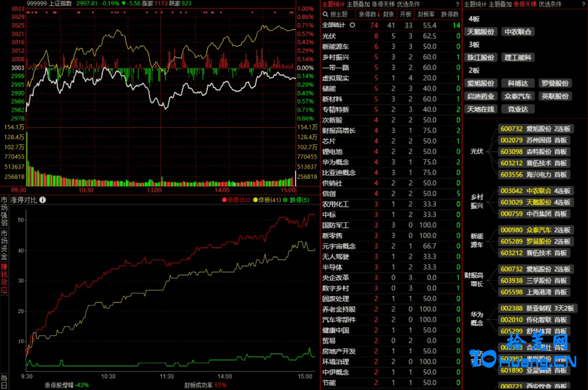Click the 爱旭股份 tag under 2板

click(481, 83)
